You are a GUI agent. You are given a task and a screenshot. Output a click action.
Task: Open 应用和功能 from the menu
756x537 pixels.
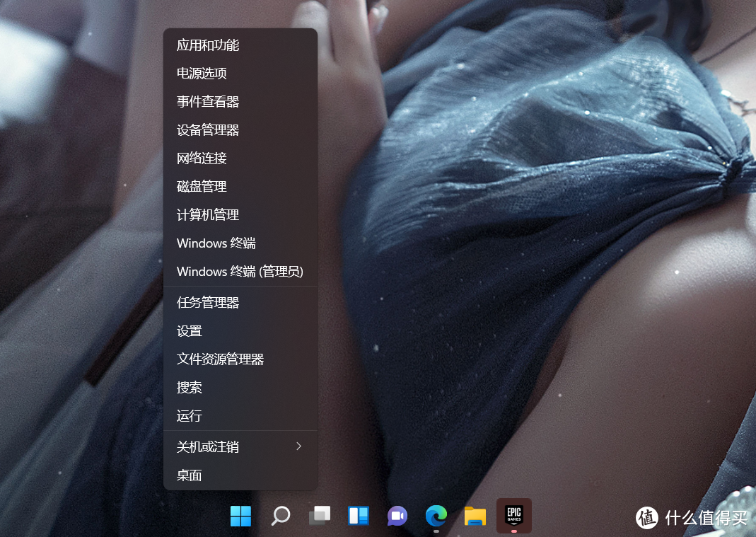coord(209,45)
